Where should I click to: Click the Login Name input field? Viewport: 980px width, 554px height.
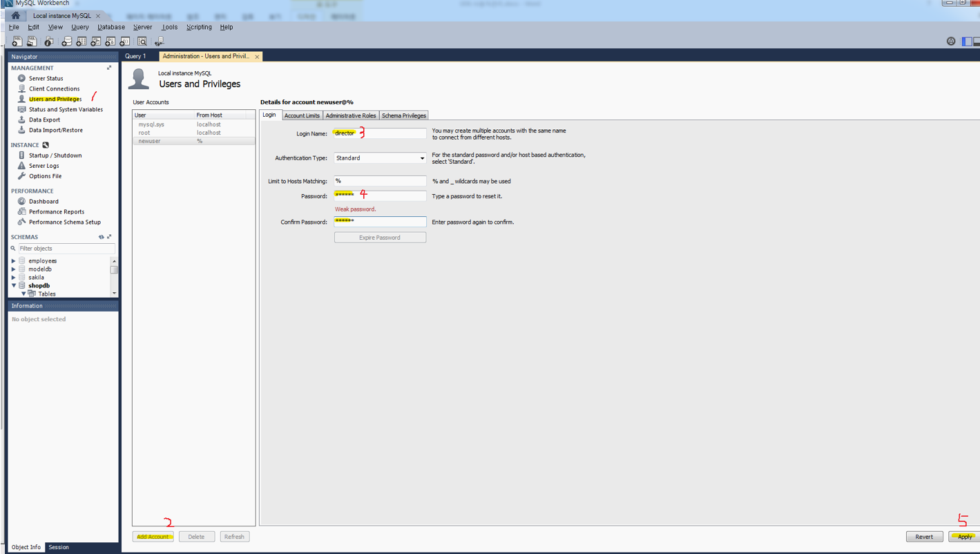click(380, 133)
